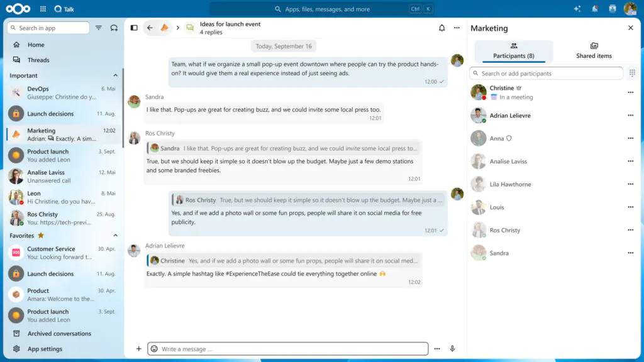
Task: Open options menu for Sandra
Action: click(x=630, y=253)
